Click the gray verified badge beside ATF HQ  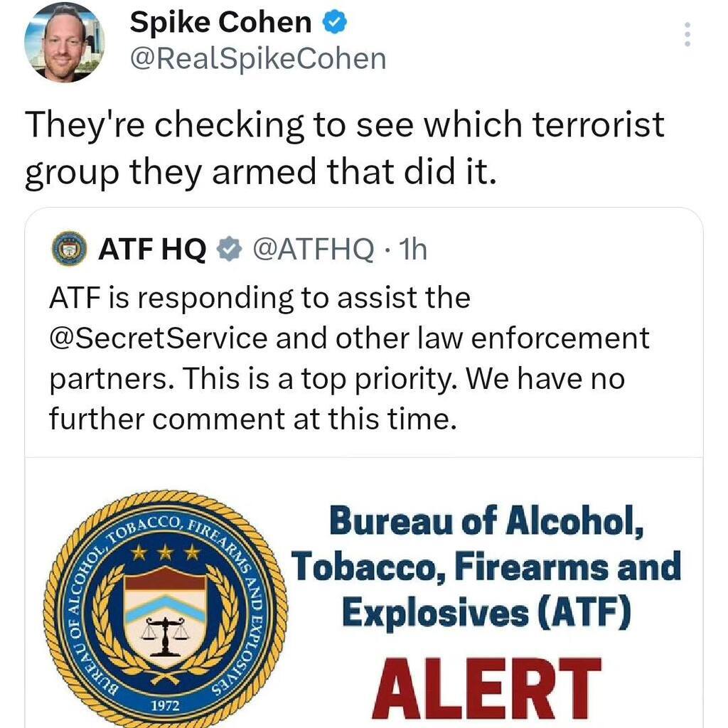pyautogui.click(x=227, y=249)
